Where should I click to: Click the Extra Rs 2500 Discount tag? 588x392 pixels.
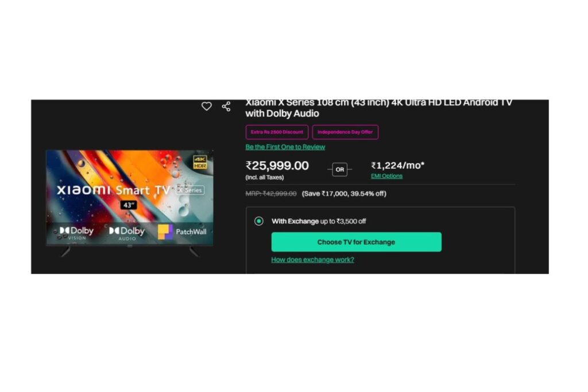pos(277,132)
